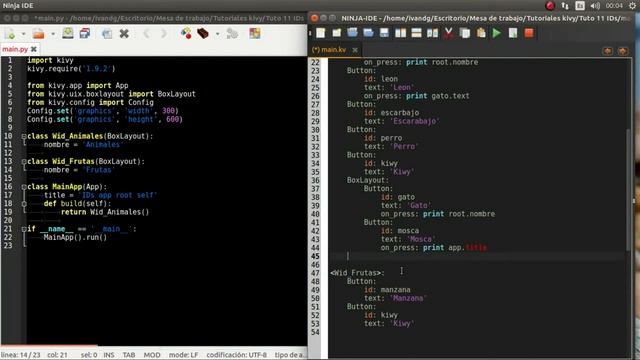This screenshot has height=360, width=640.
Task: Click the gray gears icon in left toolbar
Action: click(232, 33)
